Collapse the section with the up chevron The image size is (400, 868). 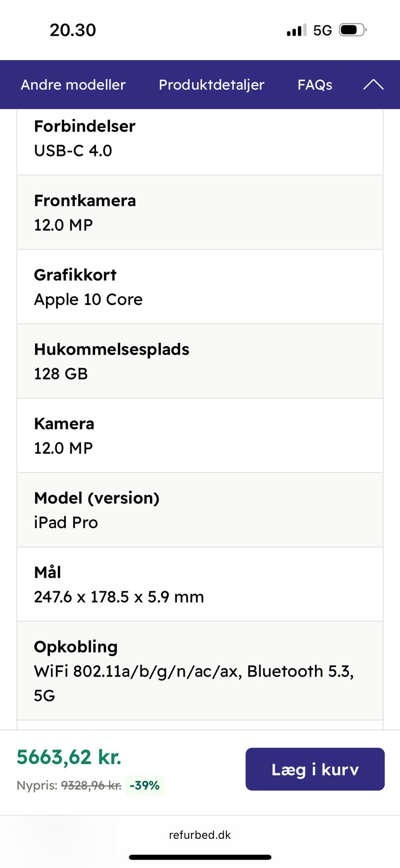click(x=373, y=85)
